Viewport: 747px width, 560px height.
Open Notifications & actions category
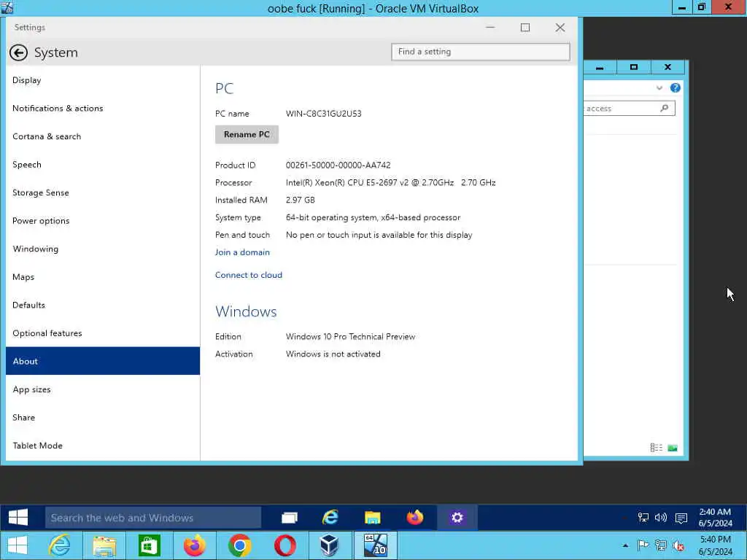tap(103, 108)
